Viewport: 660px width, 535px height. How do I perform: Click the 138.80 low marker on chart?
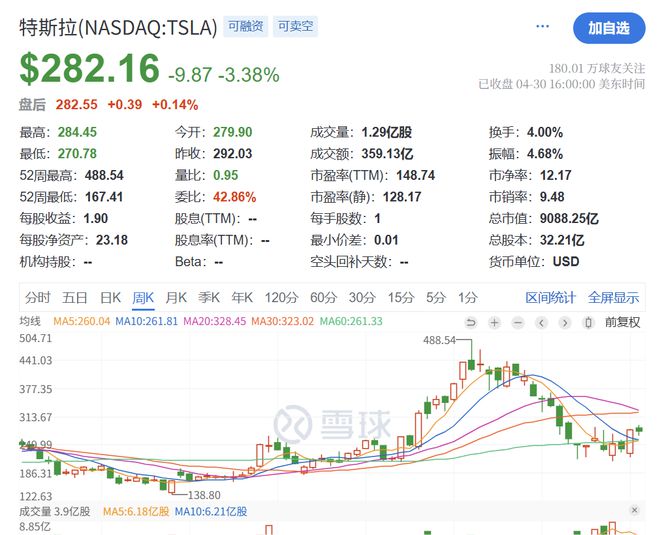click(x=204, y=495)
